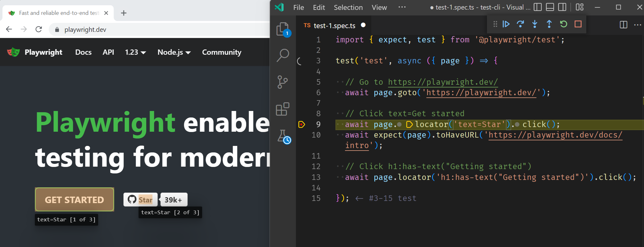Image resolution: width=644 pixels, height=247 pixels.
Task: Click the unsaved dot on test-1.spec.ts tab
Action: (363, 25)
